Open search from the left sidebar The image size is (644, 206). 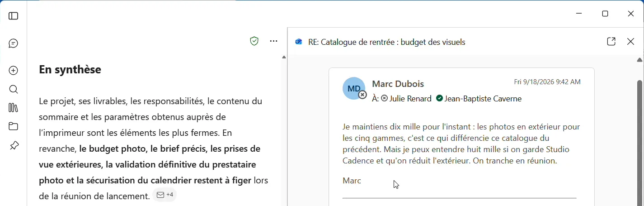14,89
